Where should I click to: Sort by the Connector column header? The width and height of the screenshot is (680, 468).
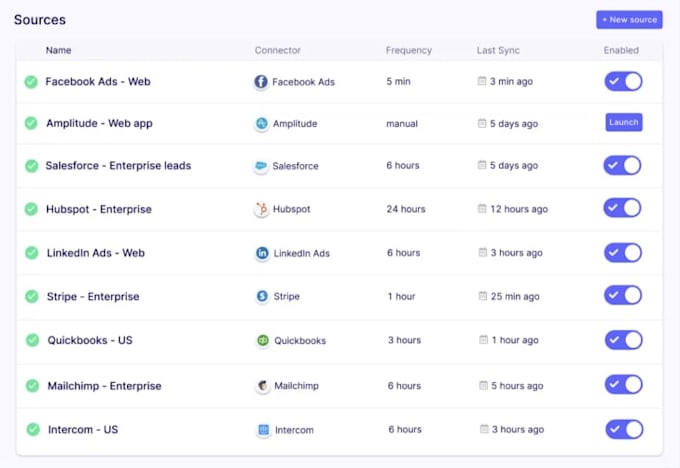coord(278,50)
